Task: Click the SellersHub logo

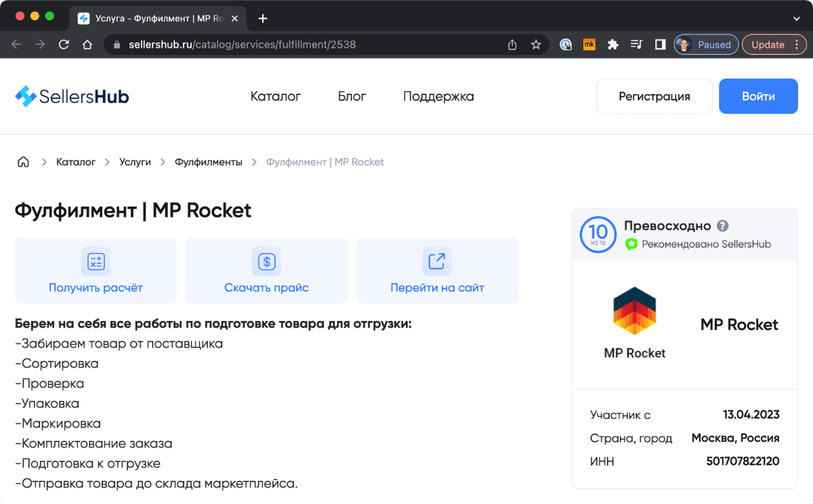Action: [x=71, y=96]
